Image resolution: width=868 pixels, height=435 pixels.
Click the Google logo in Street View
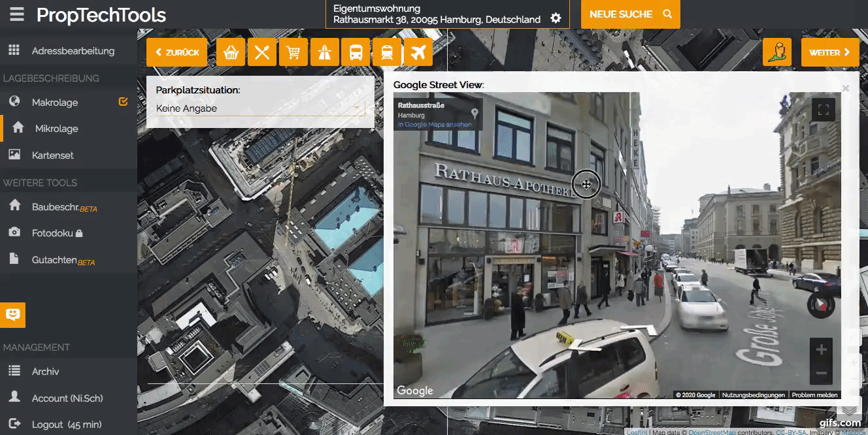click(x=415, y=391)
